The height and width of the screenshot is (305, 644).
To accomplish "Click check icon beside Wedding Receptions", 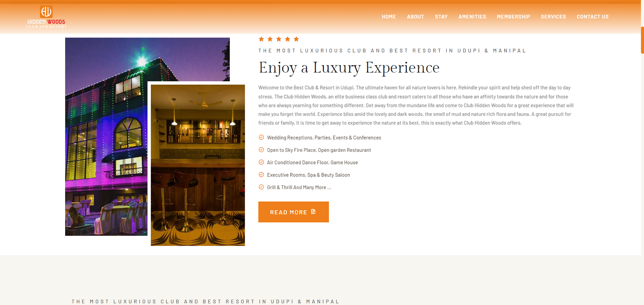I will [261, 137].
